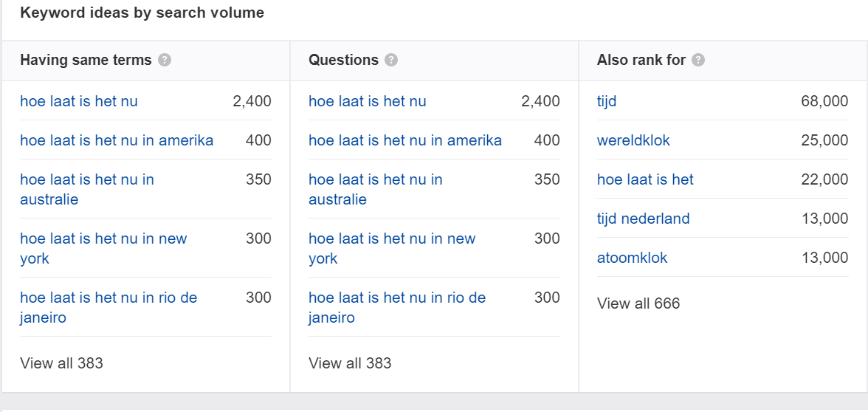Click 'hoe laat is het nu in amerika' in Having same terms
This screenshot has height=412, width=868.
coord(117,140)
